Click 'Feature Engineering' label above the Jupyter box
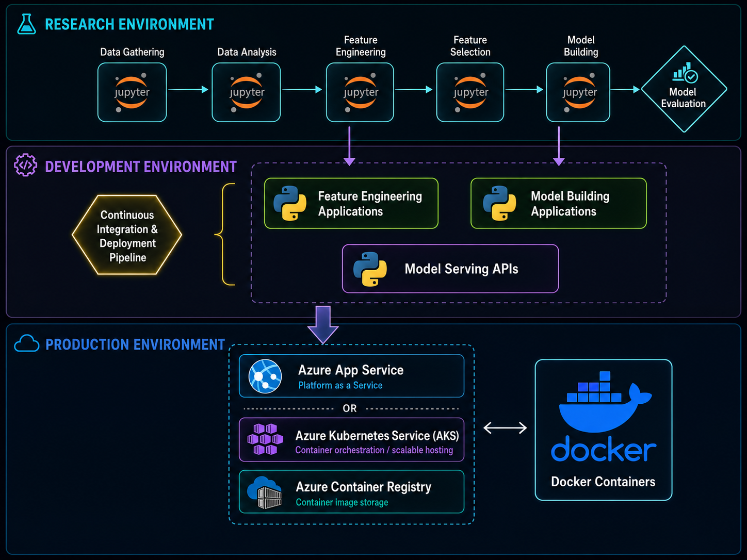The height and width of the screenshot is (560, 747). tap(361, 46)
